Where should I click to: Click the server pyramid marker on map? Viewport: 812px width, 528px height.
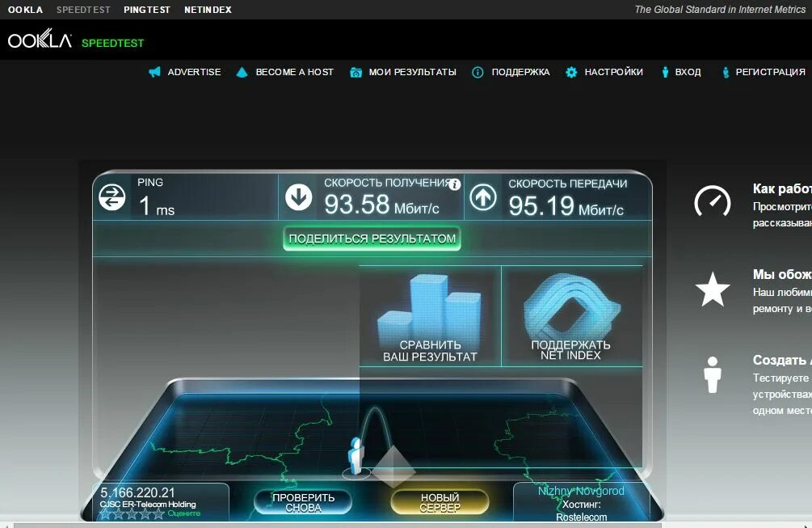[x=393, y=465]
